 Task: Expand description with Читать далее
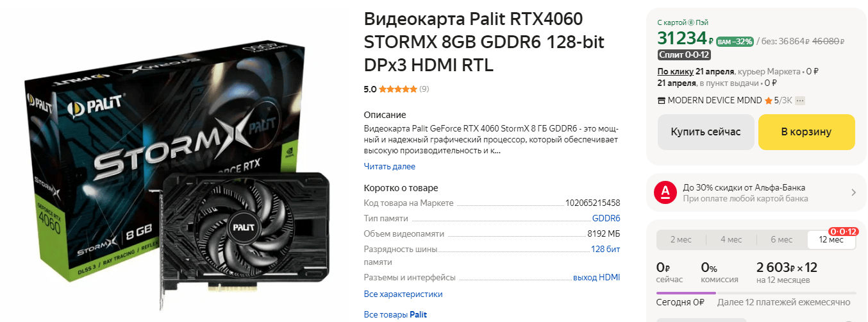(x=390, y=167)
